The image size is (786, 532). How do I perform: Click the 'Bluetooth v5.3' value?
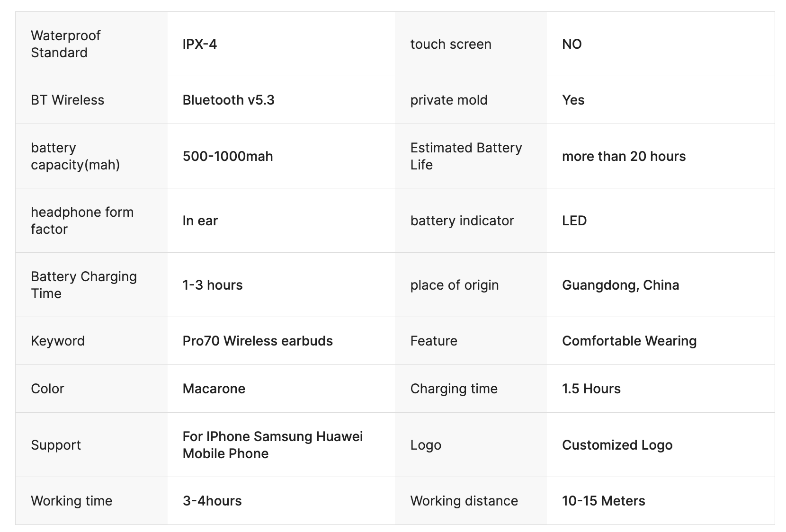point(228,100)
